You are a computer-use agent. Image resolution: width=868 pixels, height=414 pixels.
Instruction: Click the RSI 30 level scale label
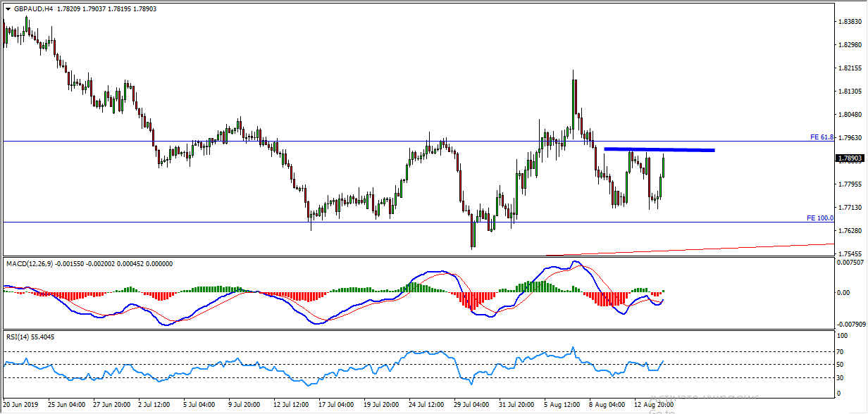840,378
